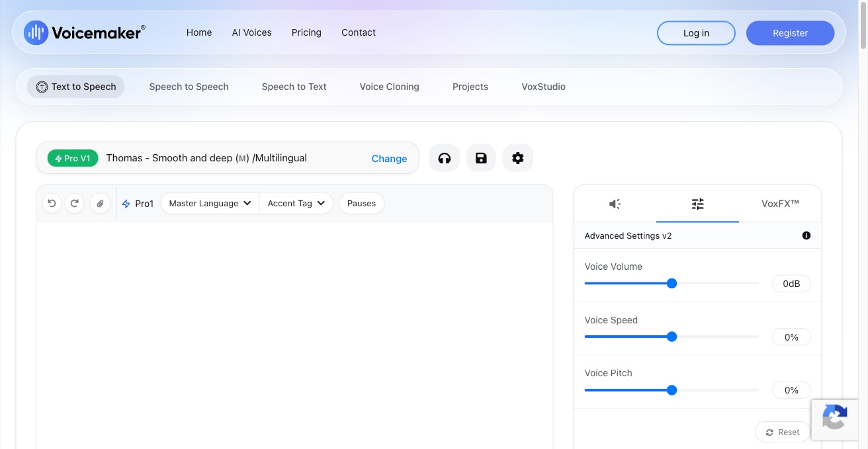
Task: Select the sliders settings tab icon
Action: coord(697,204)
